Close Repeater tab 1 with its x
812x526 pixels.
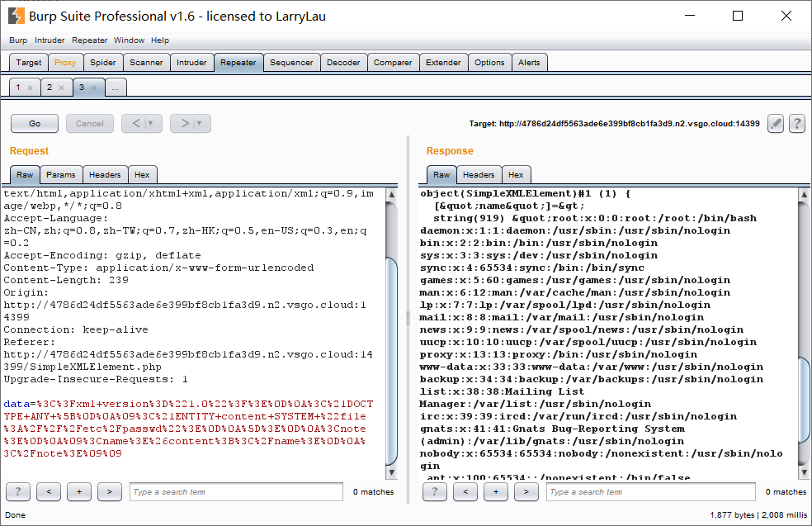pyautogui.click(x=30, y=88)
